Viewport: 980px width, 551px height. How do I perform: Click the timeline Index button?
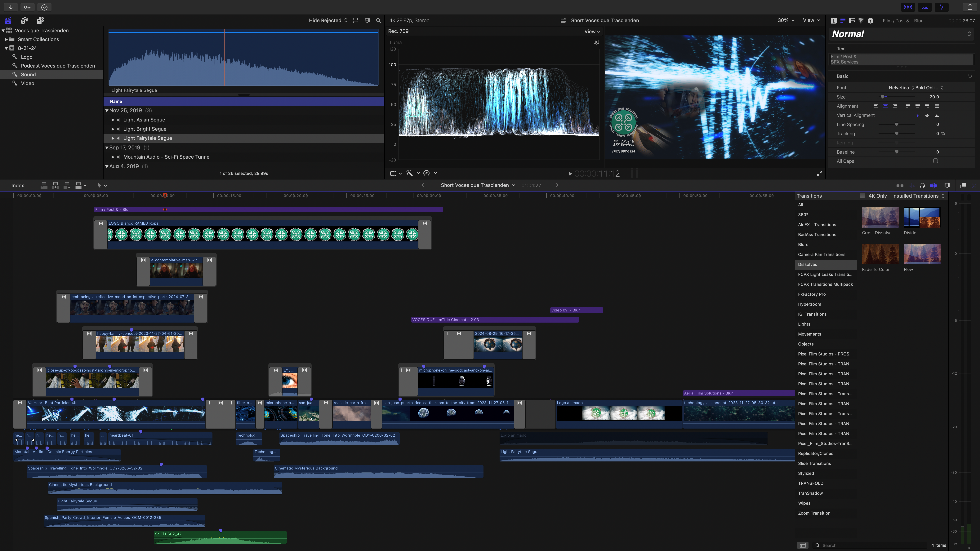coord(17,186)
